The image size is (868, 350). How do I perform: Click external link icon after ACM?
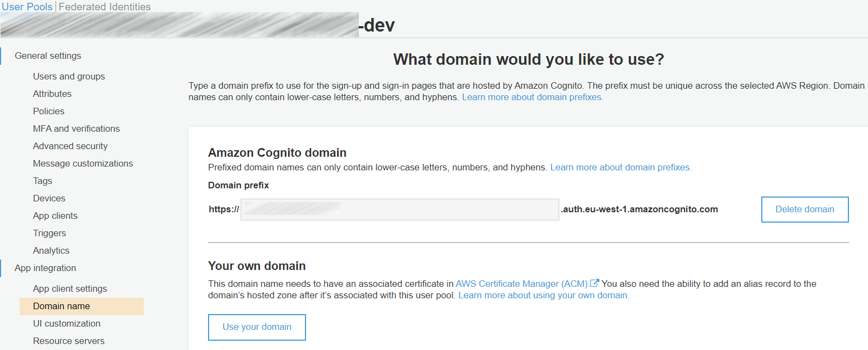point(595,283)
